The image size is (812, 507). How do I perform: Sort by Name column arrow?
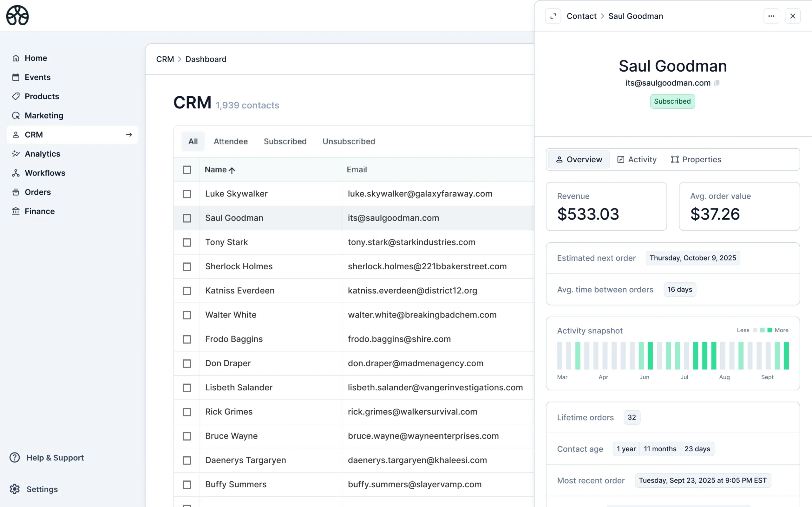click(232, 170)
